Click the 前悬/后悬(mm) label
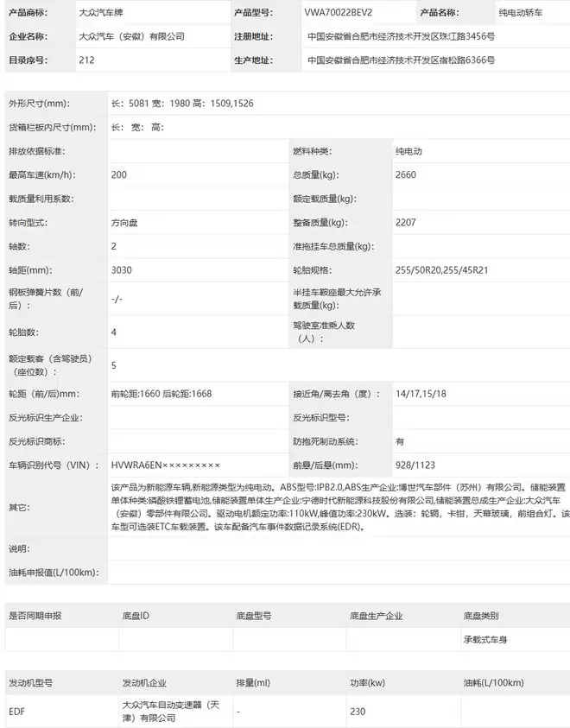This screenshot has height=728, width=570. 325,465
